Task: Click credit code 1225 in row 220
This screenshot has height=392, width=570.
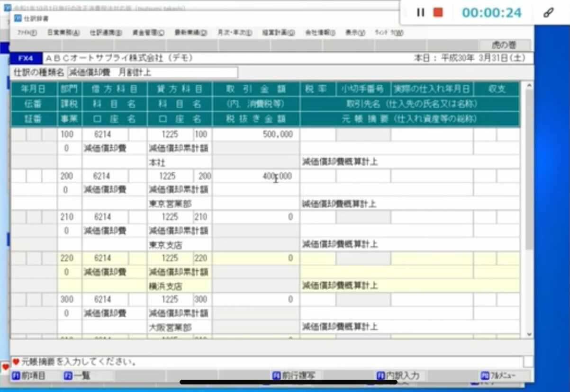Action: pyautogui.click(x=170, y=258)
